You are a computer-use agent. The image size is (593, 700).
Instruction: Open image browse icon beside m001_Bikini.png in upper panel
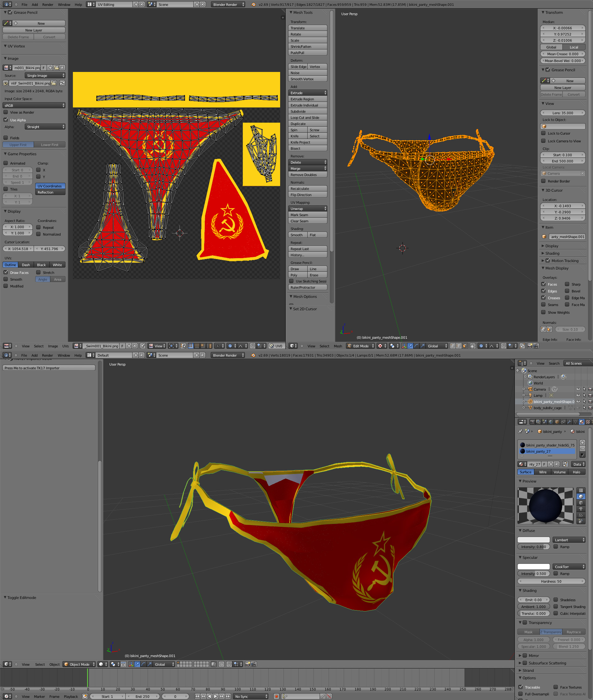(x=7, y=68)
